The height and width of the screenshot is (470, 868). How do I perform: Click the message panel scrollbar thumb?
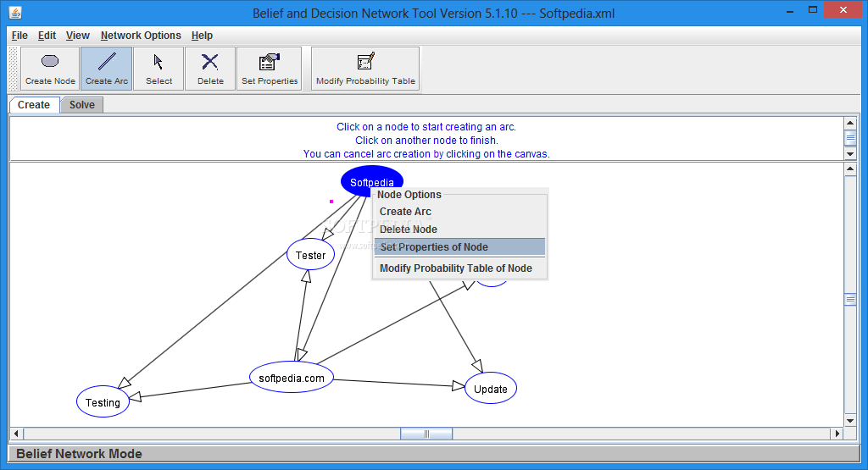tap(850, 137)
